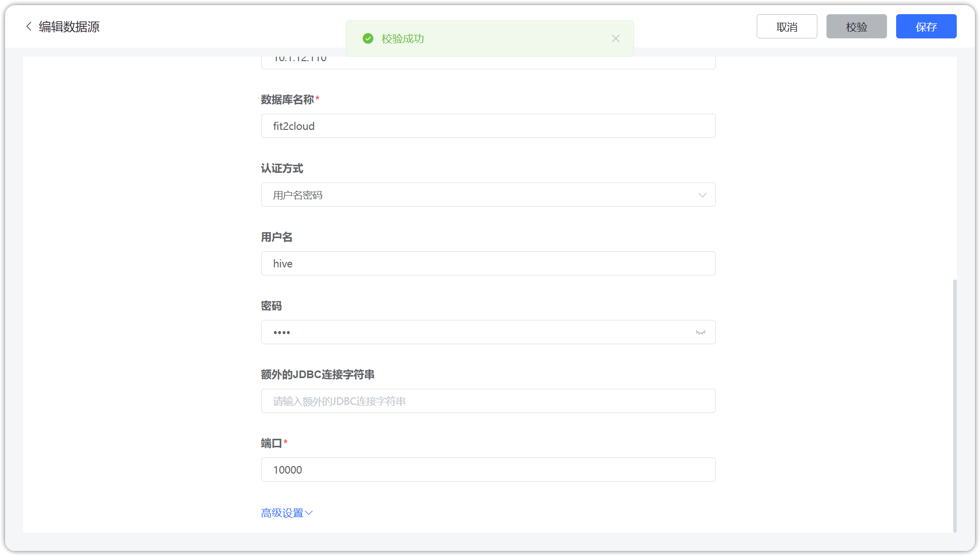Save the datasource with 保存
The image size is (980, 556).
pos(926,26)
